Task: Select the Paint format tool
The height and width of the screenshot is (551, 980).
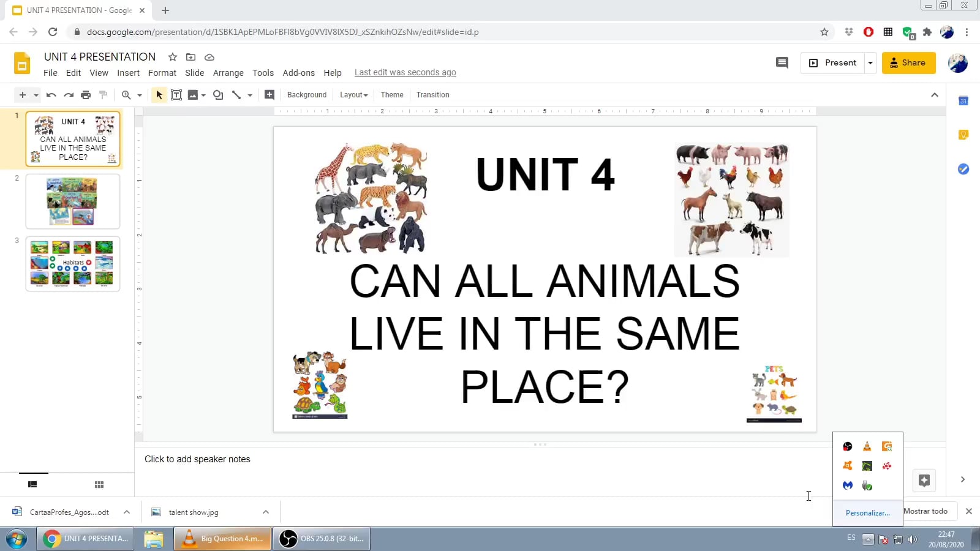Action: (x=103, y=95)
